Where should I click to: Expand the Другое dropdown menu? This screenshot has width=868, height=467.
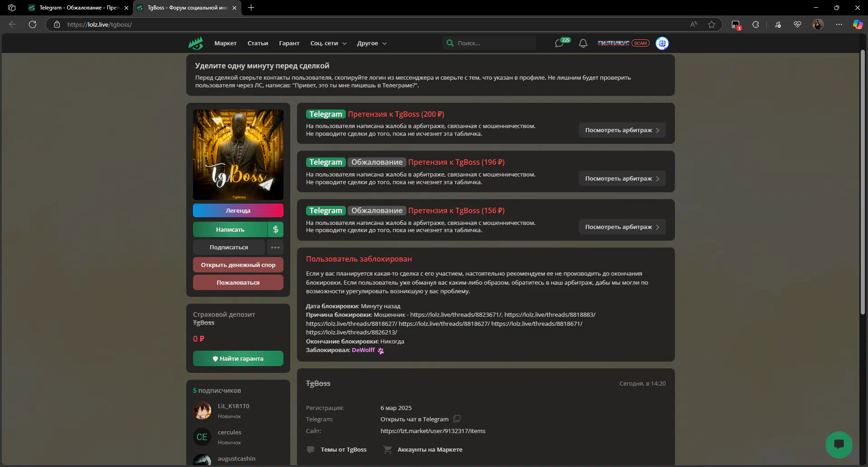[372, 43]
